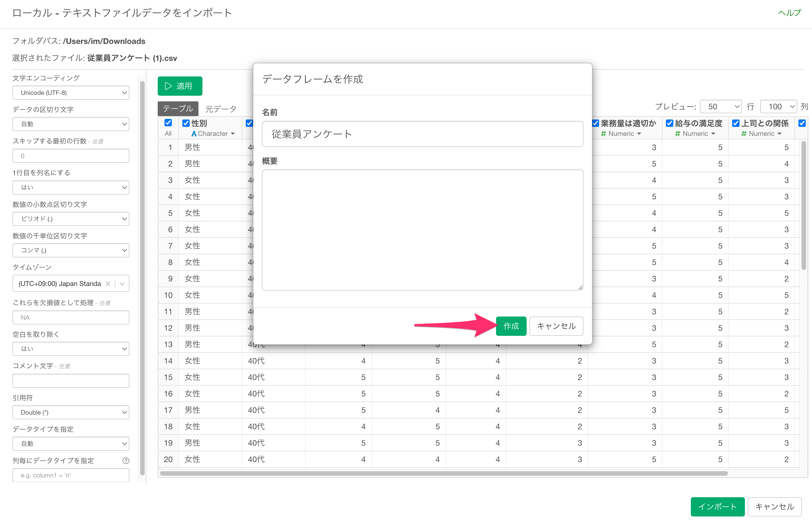Click the Numeric hash icon under 上司との関係
Screen dimensions: 812x521
pyautogui.click(x=744, y=134)
